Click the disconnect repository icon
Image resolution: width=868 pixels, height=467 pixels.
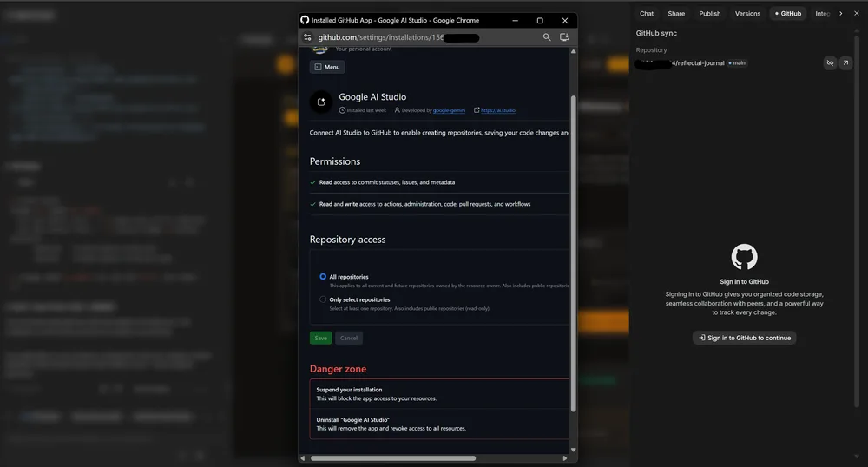pos(830,63)
